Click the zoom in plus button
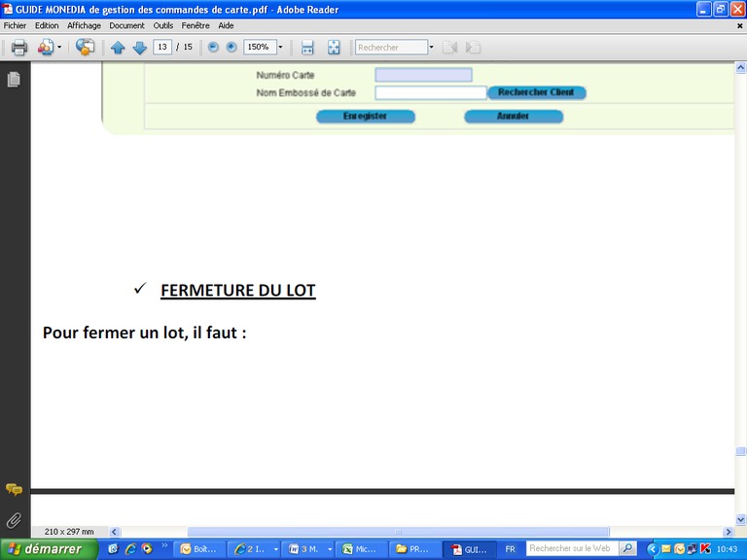Image resolution: width=747 pixels, height=560 pixels. coord(231,47)
